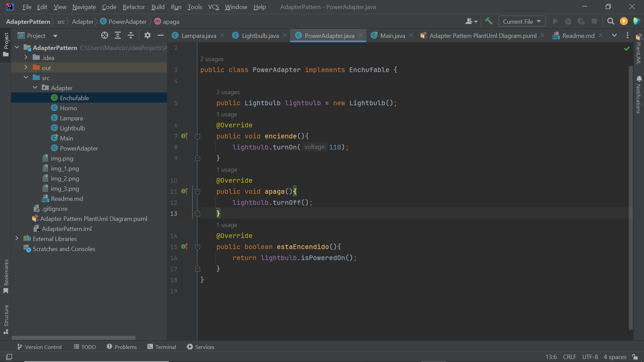
Task: Click the CRLF line separator in status bar
Action: coord(570,357)
